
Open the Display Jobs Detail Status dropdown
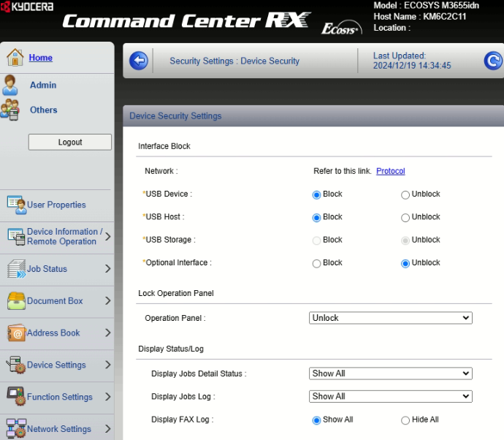point(391,373)
